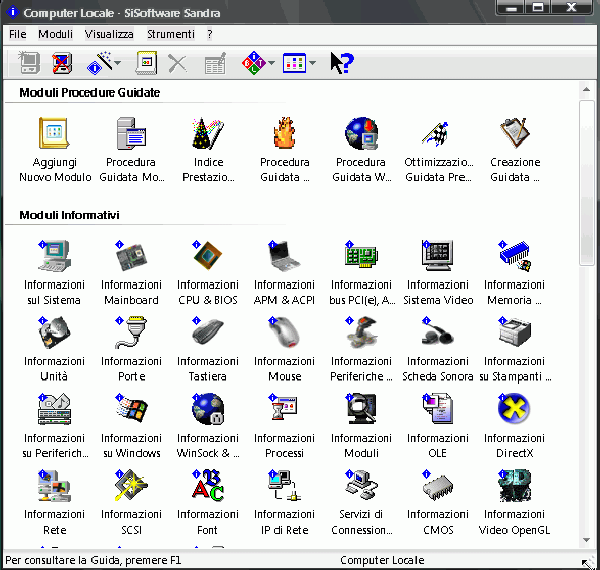Open the flame Procedura Guidata icon
This screenshot has height=570, width=600.
[x=285, y=150]
